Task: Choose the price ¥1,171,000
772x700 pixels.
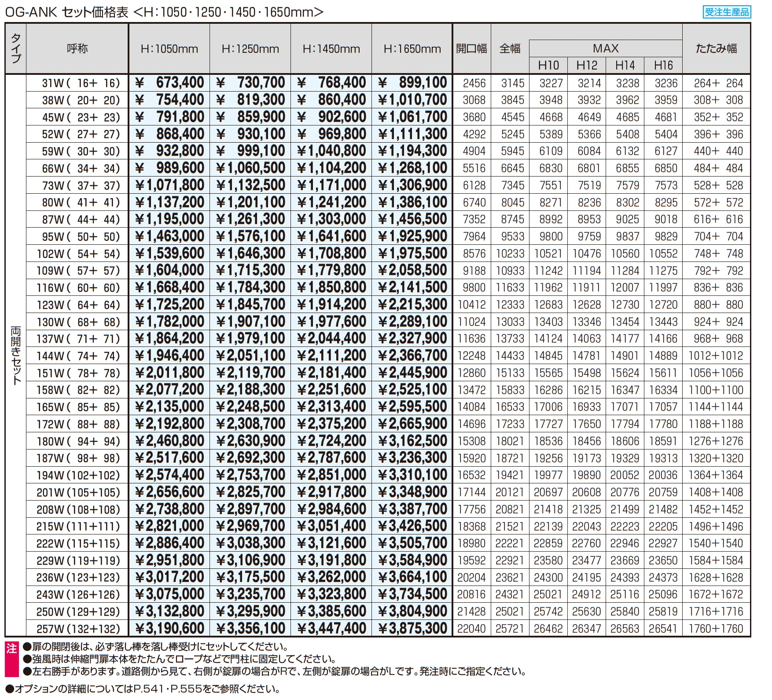Action: click(x=331, y=185)
